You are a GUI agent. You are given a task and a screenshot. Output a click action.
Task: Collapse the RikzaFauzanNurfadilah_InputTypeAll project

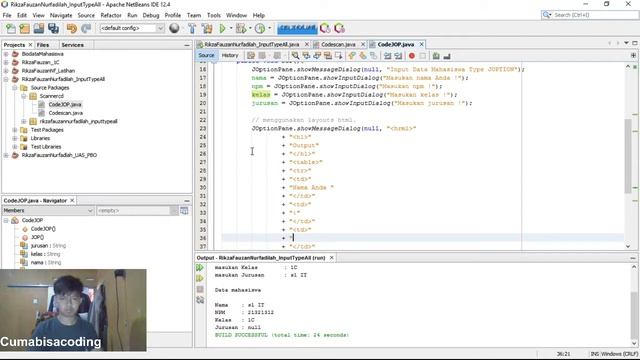(x=6, y=79)
